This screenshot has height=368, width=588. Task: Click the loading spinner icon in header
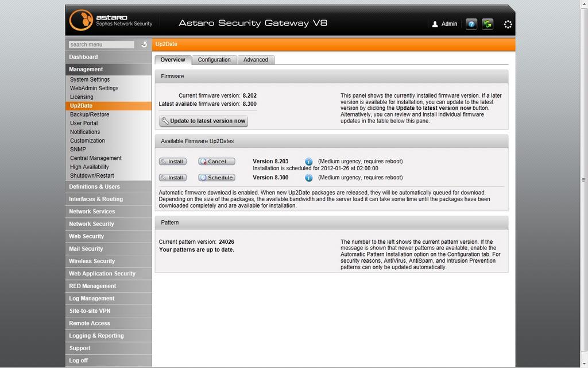pyautogui.click(x=508, y=24)
